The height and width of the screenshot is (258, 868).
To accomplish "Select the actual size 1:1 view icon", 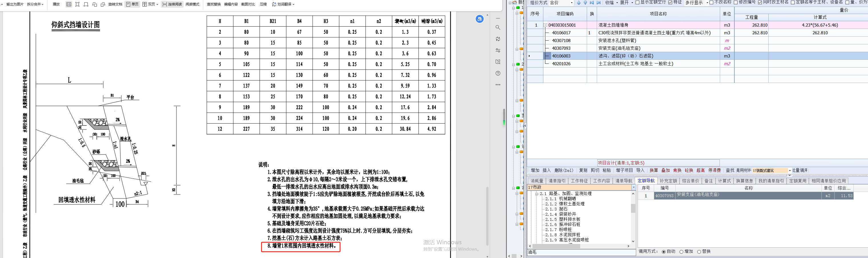I will pos(69,4).
